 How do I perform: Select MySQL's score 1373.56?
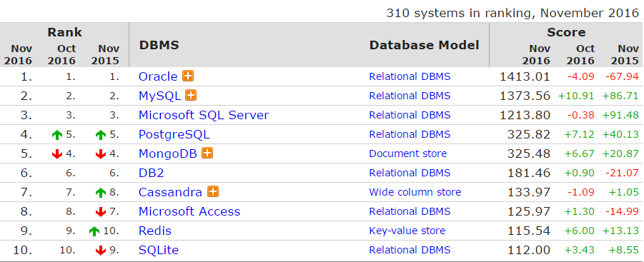point(525,96)
